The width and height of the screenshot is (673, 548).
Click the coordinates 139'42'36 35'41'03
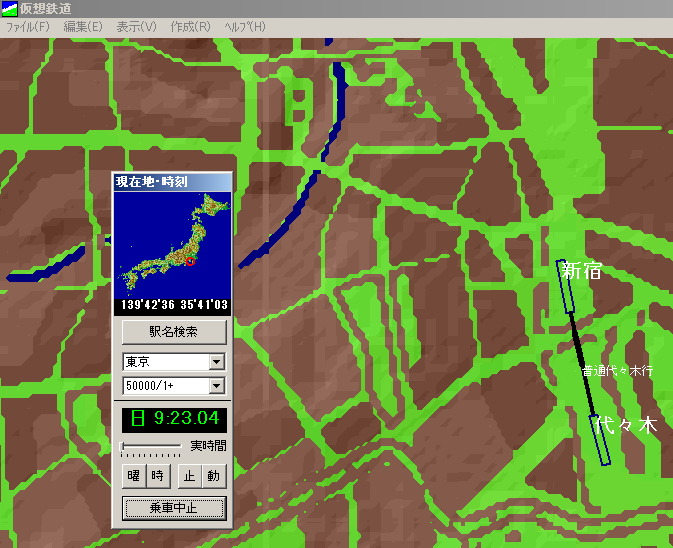174,305
